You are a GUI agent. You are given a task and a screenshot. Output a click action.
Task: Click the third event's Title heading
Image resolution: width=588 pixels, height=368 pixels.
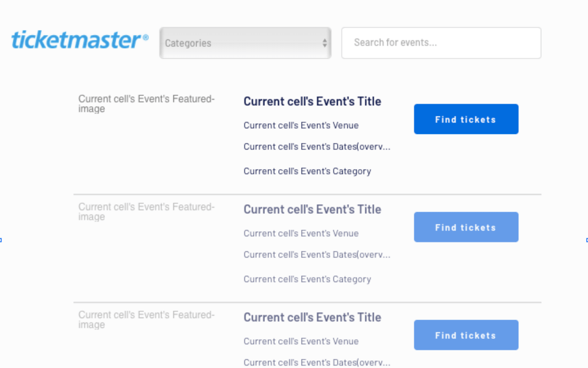(312, 317)
